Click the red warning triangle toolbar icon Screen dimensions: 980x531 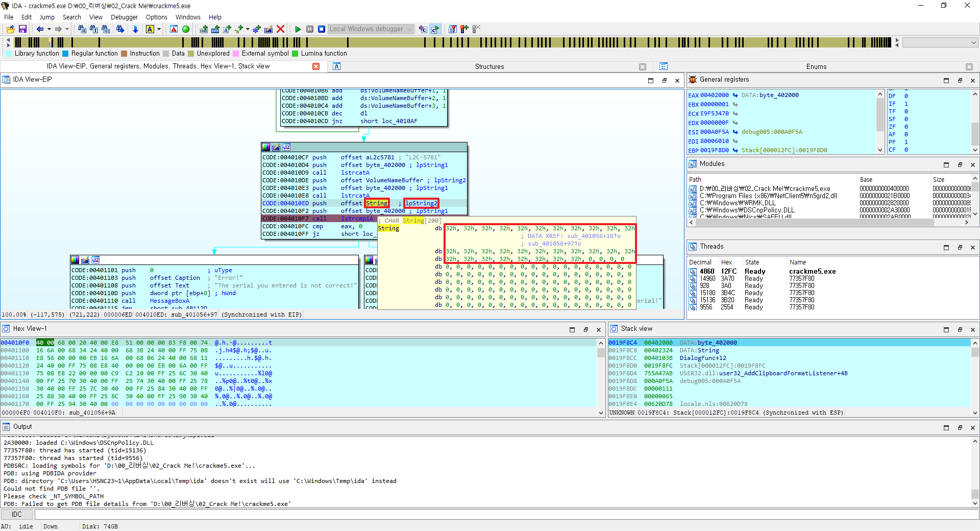[x=174, y=29]
